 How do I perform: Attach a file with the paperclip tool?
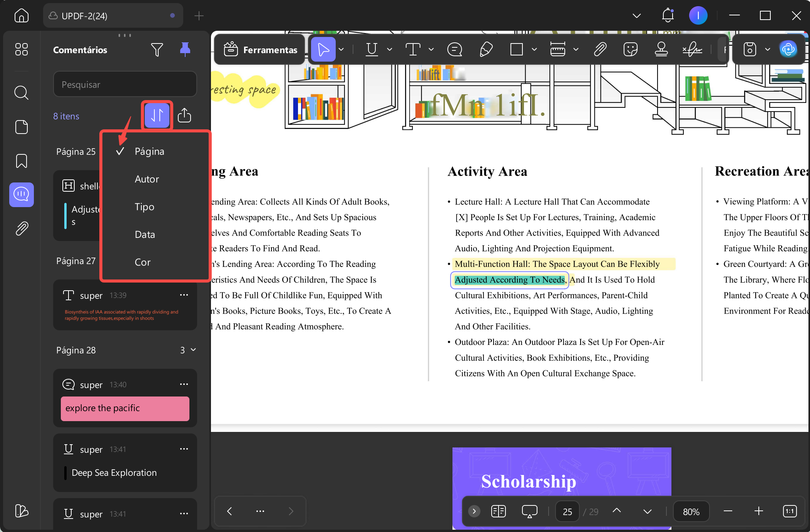pyautogui.click(x=600, y=49)
